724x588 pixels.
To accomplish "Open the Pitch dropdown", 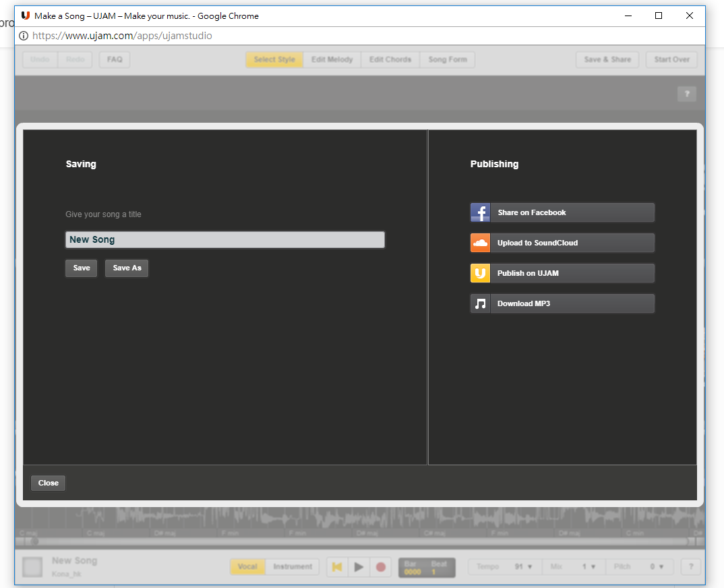I will click(x=639, y=566).
